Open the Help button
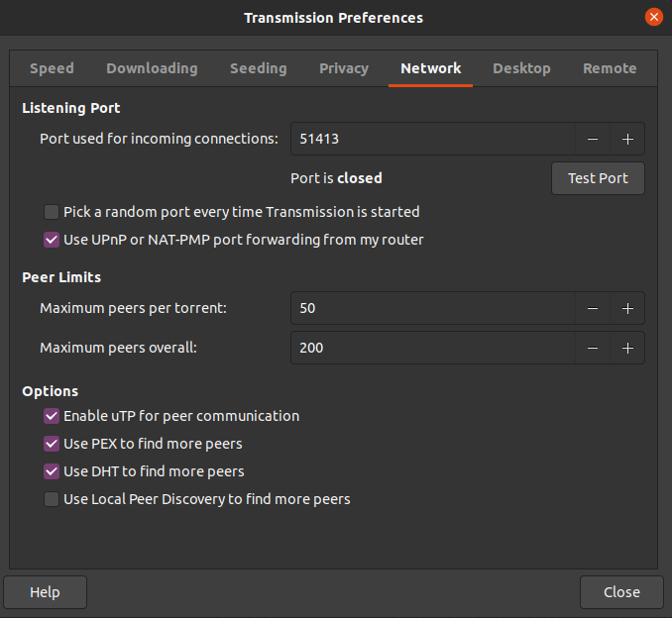This screenshot has width=672, height=618. [x=45, y=592]
